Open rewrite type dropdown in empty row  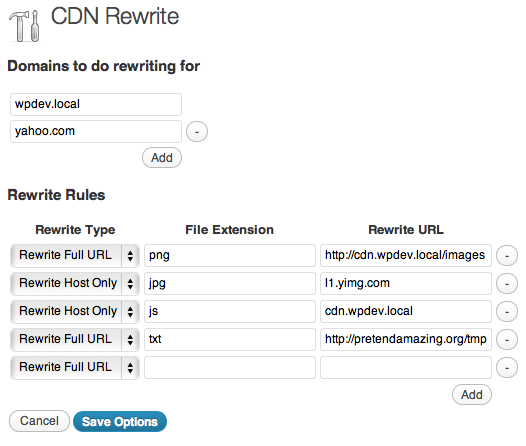point(75,367)
